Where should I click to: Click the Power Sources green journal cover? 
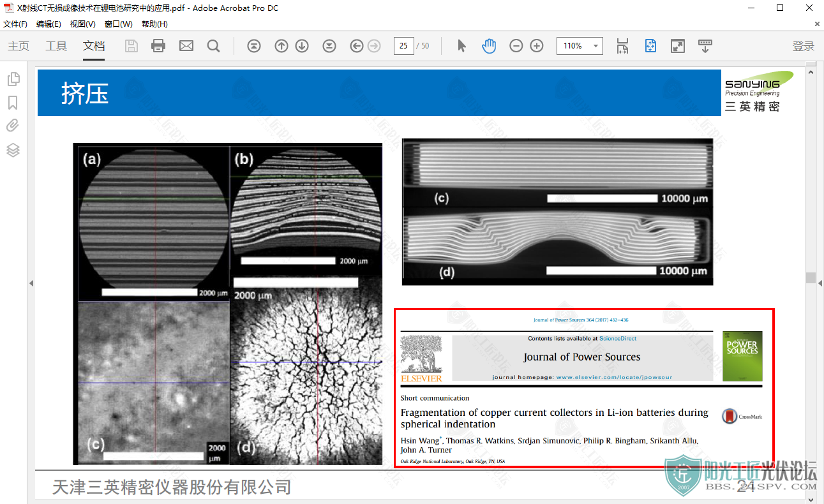click(x=742, y=356)
